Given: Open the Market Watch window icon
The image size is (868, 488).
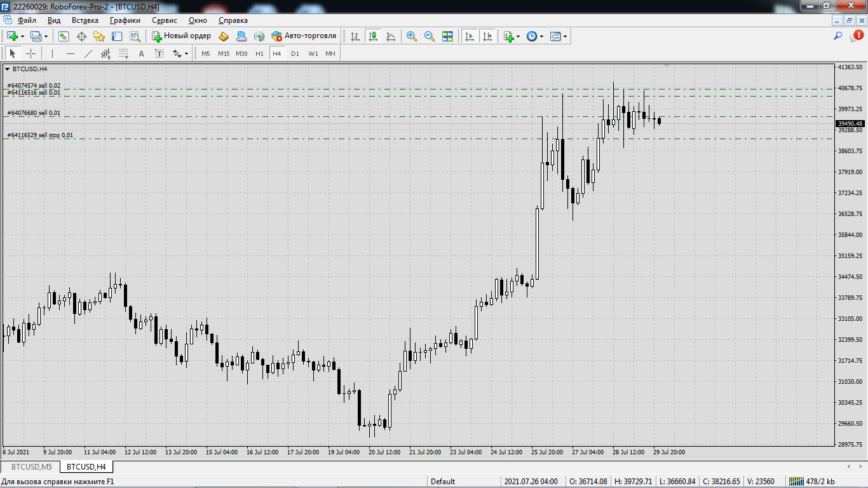Looking at the screenshot, I should [64, 36].
